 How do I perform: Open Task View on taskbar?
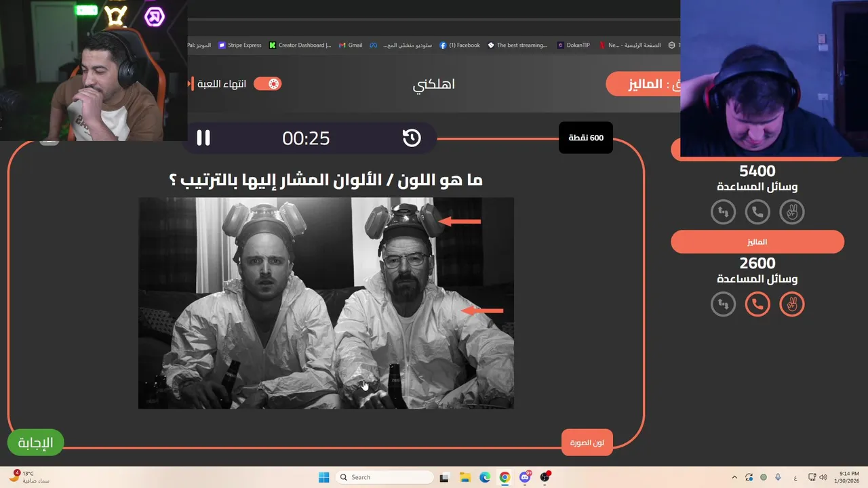pos(444,477)
